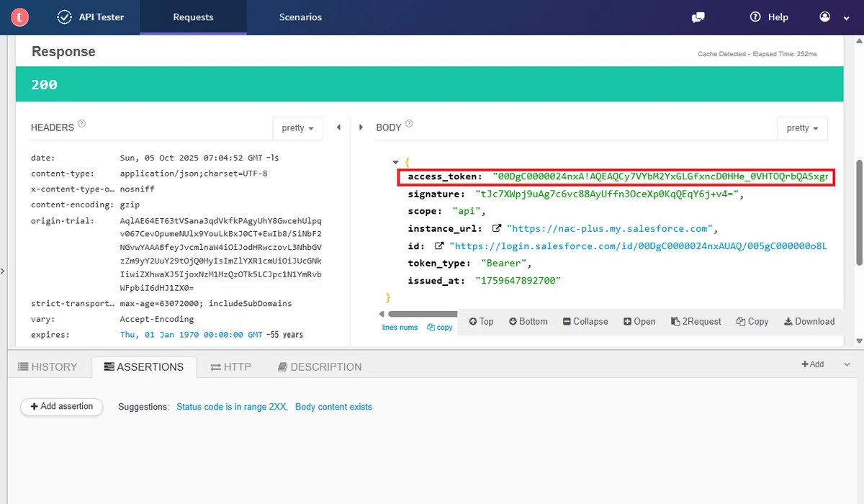
Task: Click the "Bearer" token_type value
Action: click(505, 264)
